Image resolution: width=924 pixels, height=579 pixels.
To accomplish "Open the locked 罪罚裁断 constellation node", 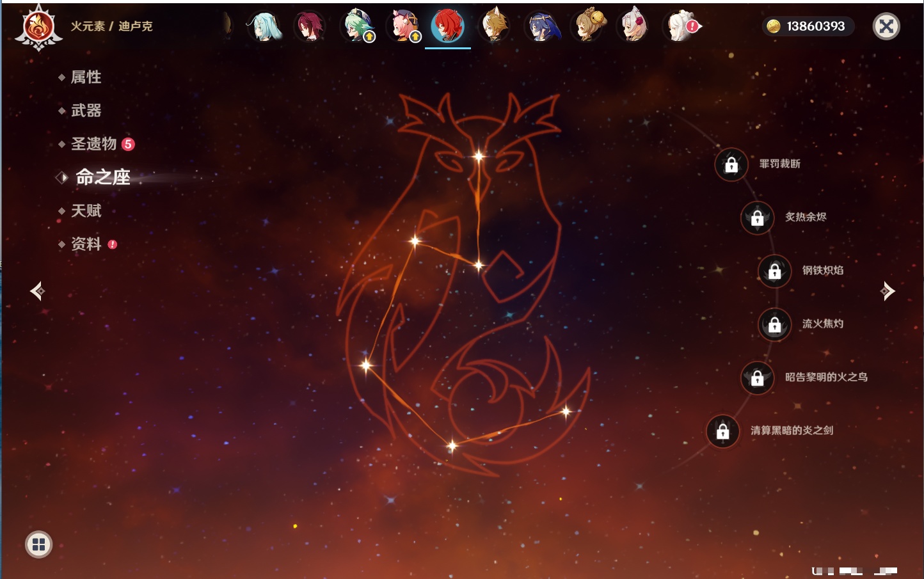I will pos(731,164).
